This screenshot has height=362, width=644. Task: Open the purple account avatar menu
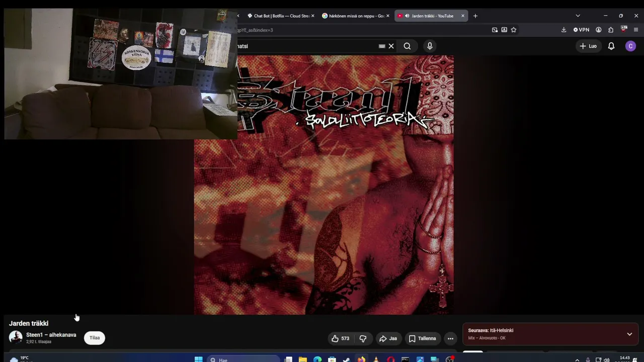[x=630, y=46]
